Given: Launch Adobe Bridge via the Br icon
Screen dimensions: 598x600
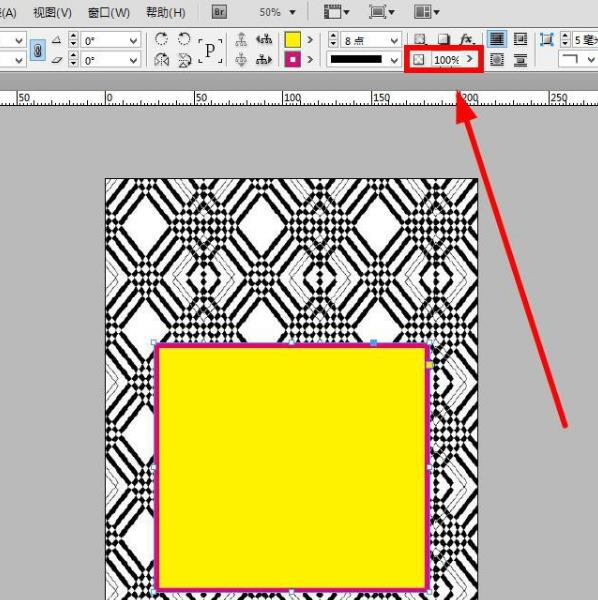Looking at the screenshot, I should point(219,12).
